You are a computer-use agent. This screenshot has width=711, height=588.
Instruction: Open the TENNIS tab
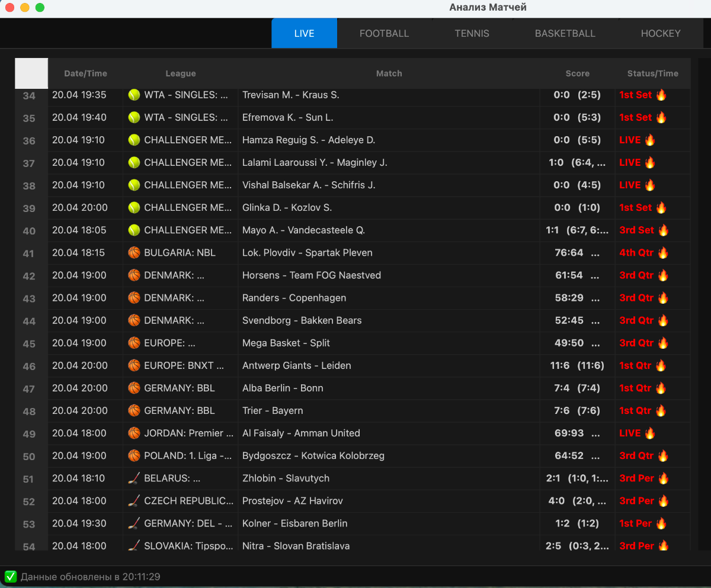point(472,34)
